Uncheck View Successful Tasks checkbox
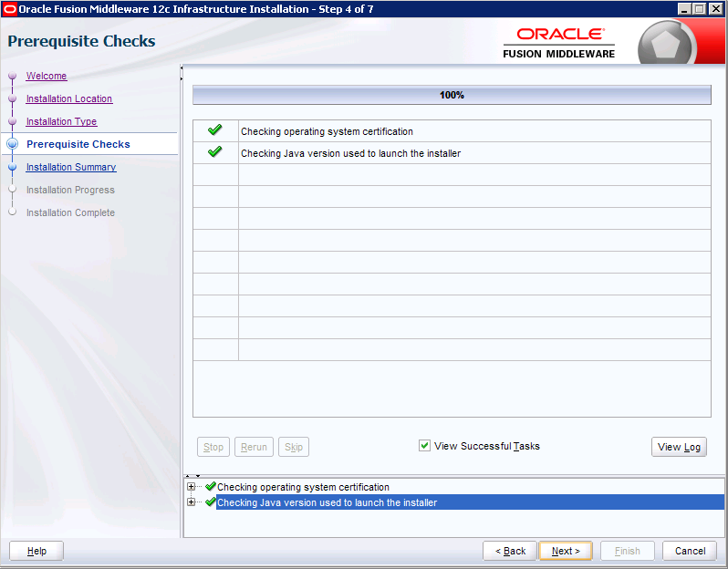The image size is (728, 569). coord(424,446)
